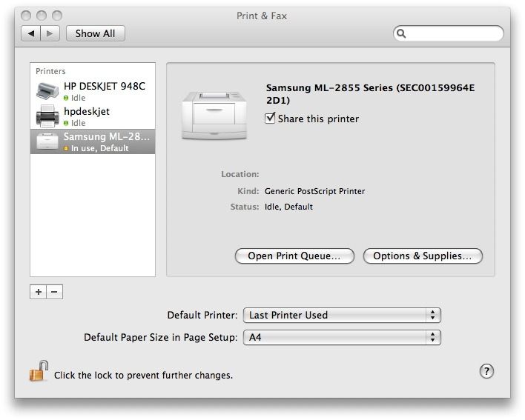The height and width of the screenshot is (420, 525).
Task: Click the hpdeskjet printer icon
Action: (x=47, y=116)
